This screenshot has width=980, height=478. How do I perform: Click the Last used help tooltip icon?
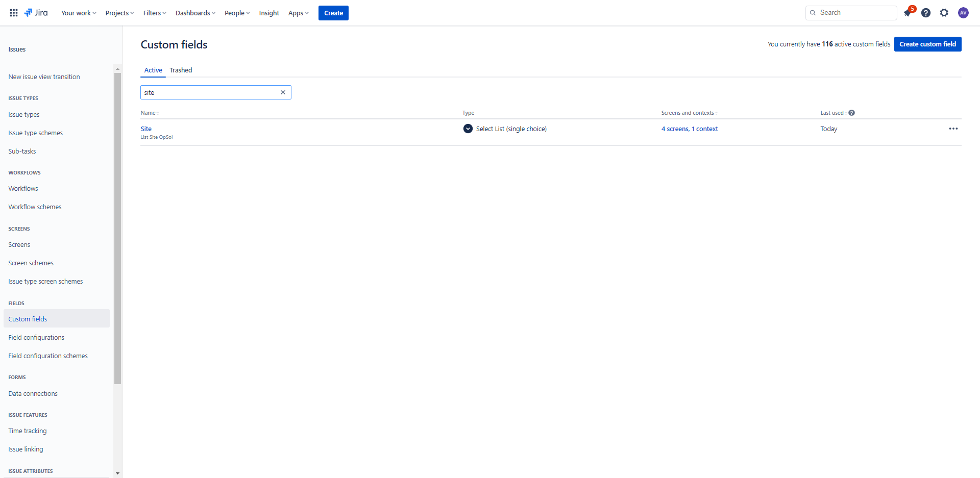(852, 112)
